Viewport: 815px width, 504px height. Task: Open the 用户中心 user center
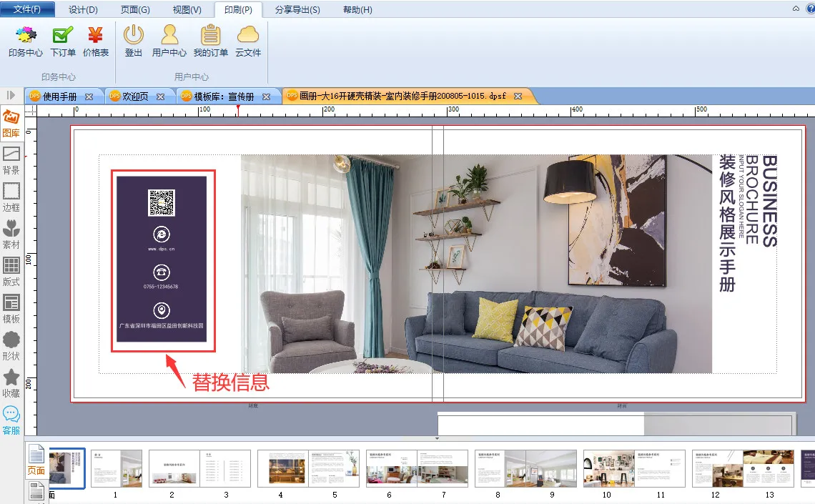169,41
